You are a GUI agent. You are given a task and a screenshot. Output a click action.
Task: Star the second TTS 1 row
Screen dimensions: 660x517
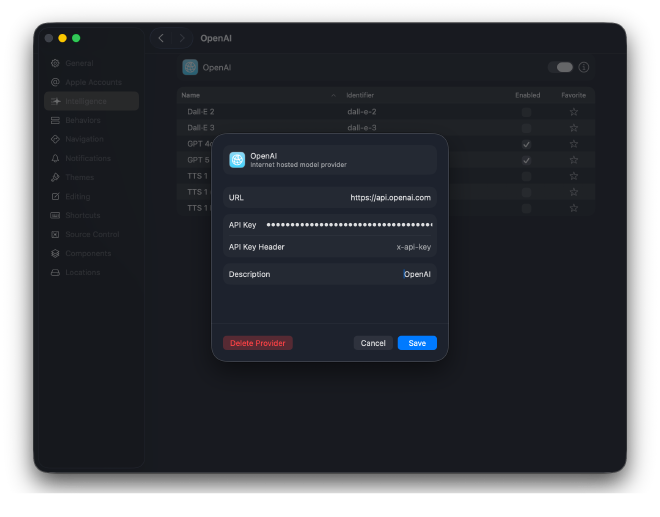[573, 192]
